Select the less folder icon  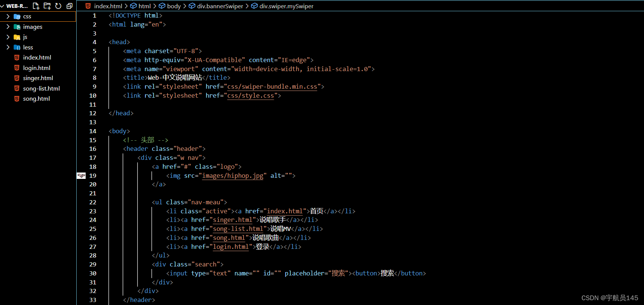point(17,47)
